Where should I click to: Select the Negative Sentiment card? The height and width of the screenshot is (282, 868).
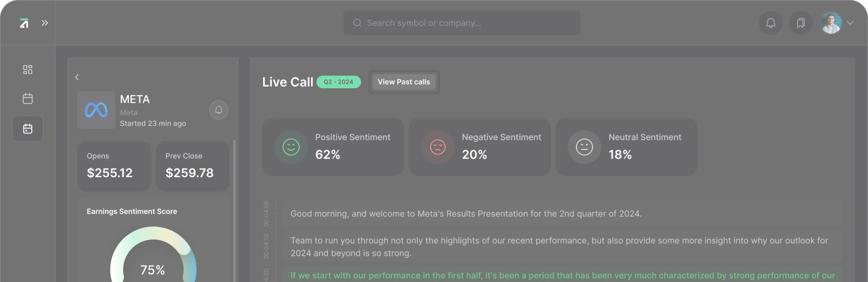point(480,147)
